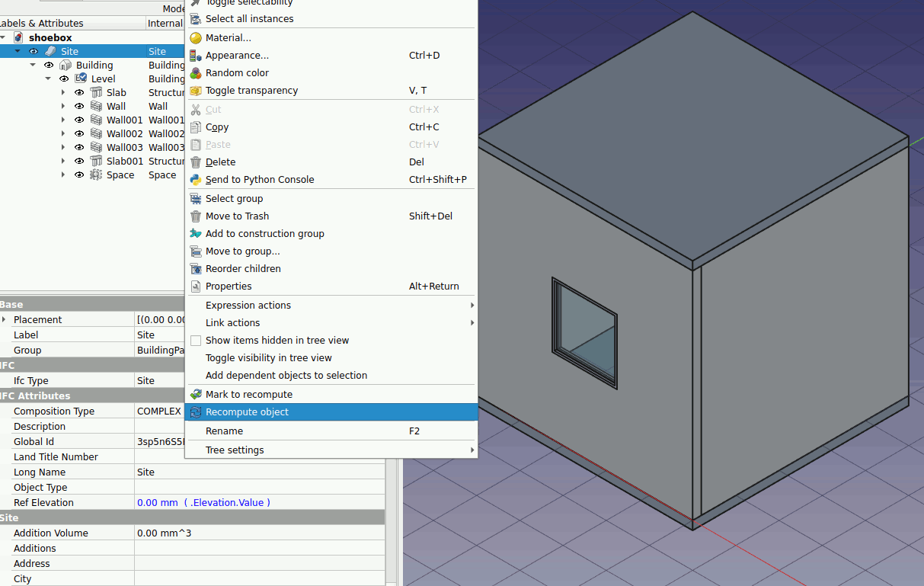Collapse the Building tree node
This screenshot has height=586, width=924.
(33, 66)
